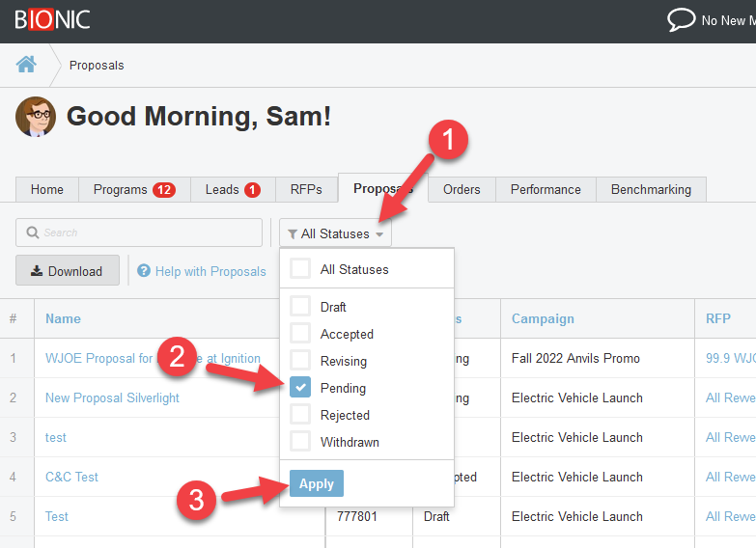Click the Download button
The image size is (756, 548).
(68, 271)
